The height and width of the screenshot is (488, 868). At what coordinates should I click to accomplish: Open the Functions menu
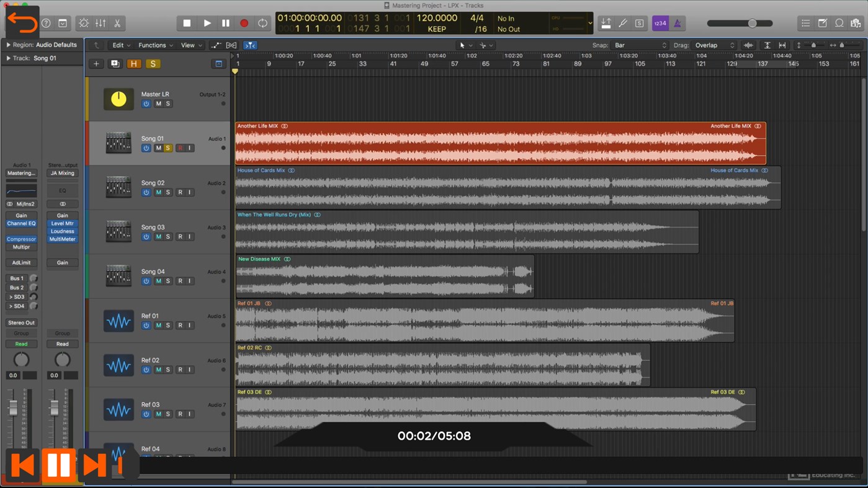tap(155, 45)
